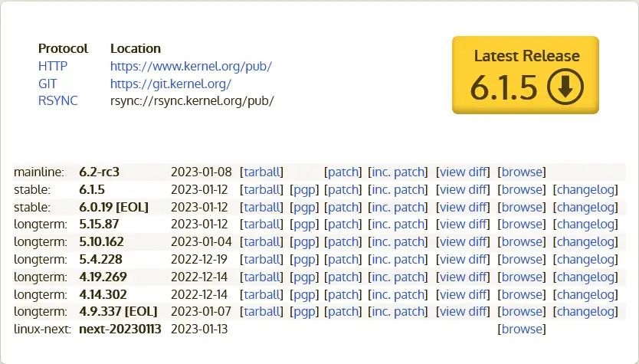
Task: Open the HTTP protocol link
Action: click(x=53, y=66)
